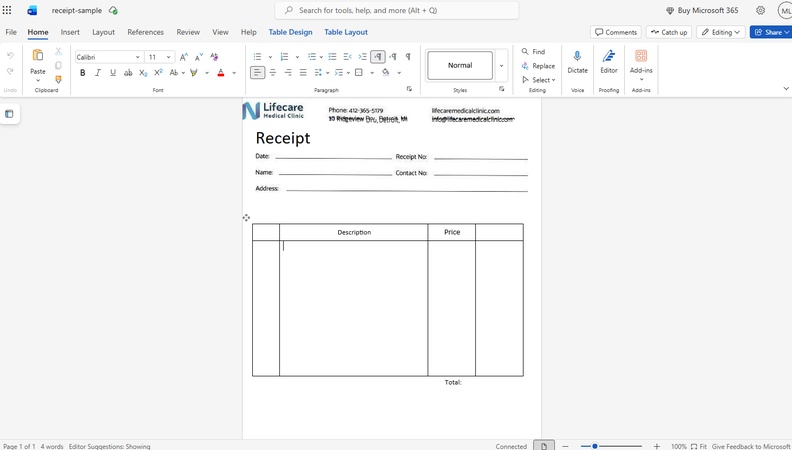Viewport: 792px width, 450px height.
Task: Open the File menu
Action: coord(11,32)
